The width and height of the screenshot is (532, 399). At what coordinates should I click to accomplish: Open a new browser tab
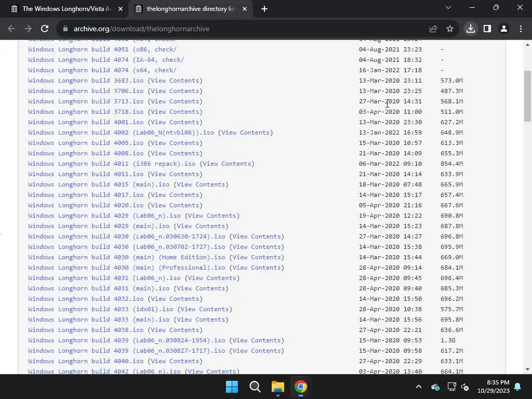click(x=264, y=9)
